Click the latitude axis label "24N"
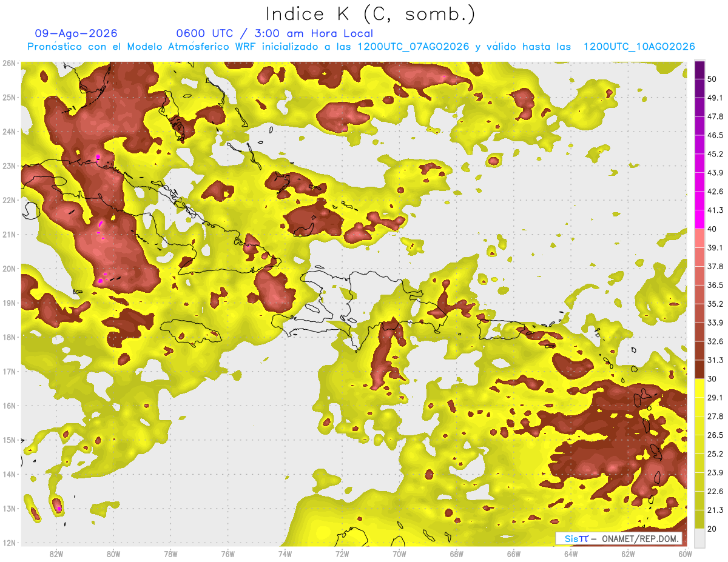 (8, 132)
